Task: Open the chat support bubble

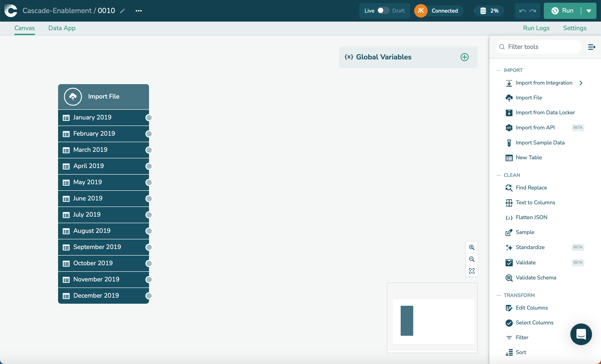Action: tap(581, 334)
